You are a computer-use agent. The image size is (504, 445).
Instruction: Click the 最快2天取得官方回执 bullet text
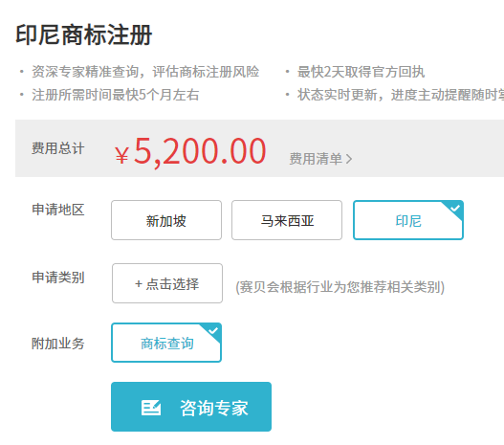pyautogui.click(x=361, y=72)
